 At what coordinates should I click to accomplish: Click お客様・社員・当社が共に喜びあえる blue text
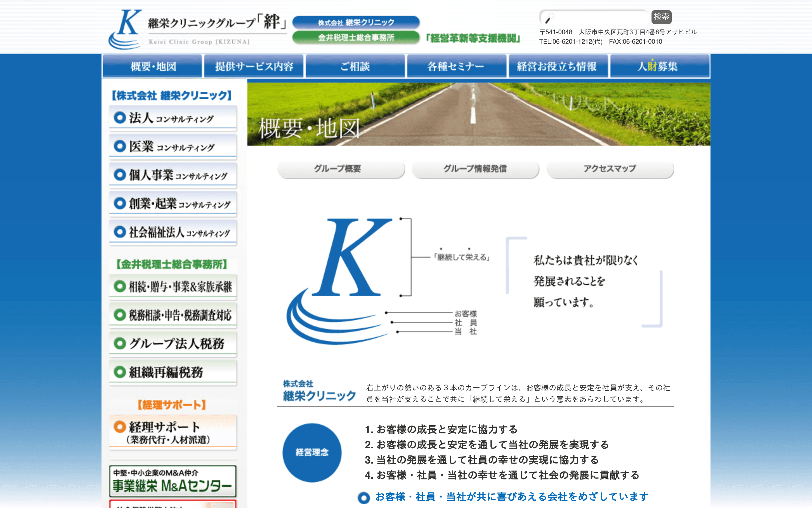[512, 497]
